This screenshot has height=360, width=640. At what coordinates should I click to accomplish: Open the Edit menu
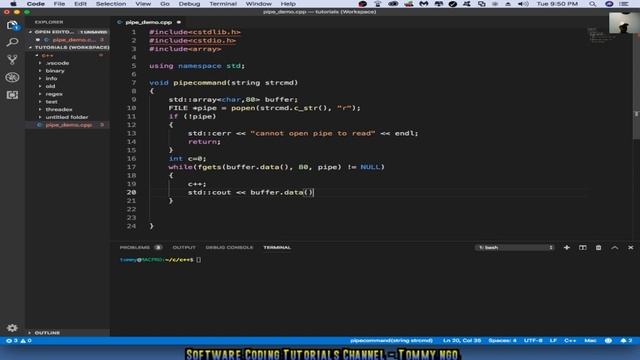click(x=80, y=4)
